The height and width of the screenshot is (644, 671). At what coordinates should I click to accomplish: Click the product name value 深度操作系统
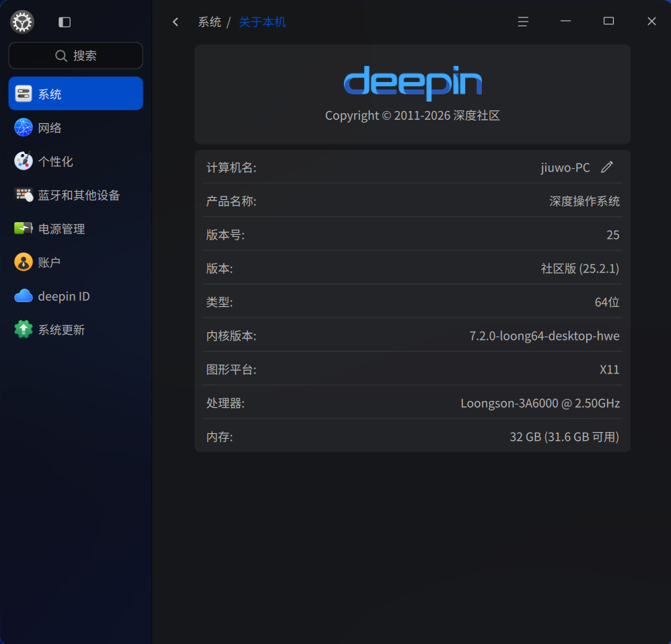pos(585,201)
